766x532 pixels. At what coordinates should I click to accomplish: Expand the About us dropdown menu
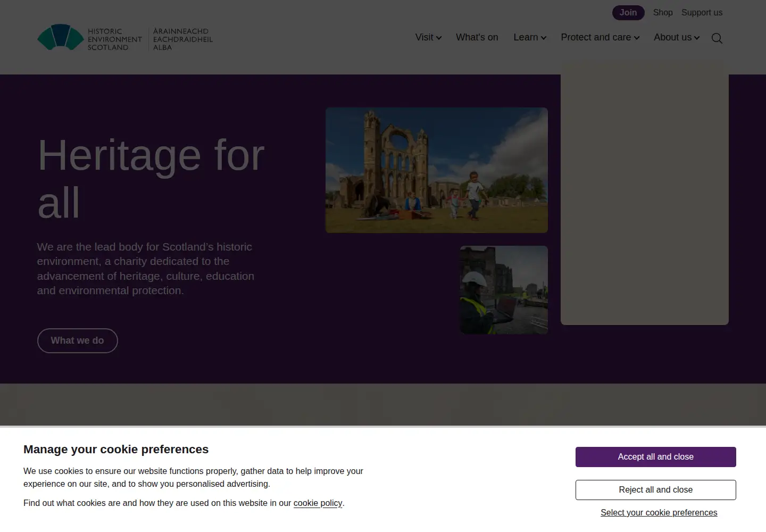[x=677, y=37]
